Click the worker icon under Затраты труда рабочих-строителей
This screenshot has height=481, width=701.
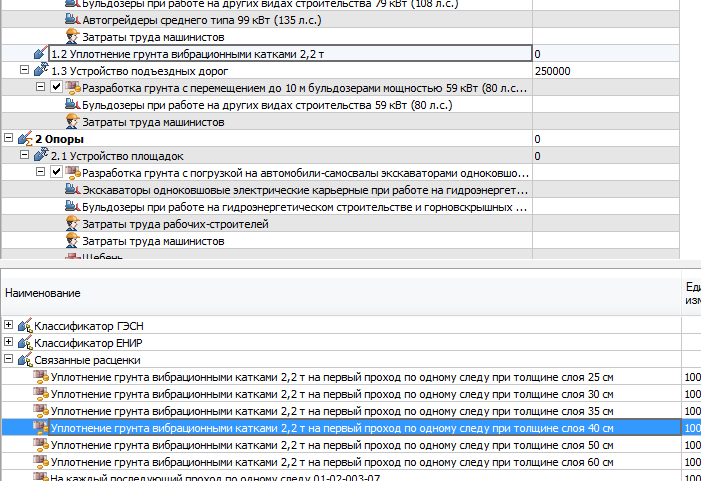click(72, 240)
